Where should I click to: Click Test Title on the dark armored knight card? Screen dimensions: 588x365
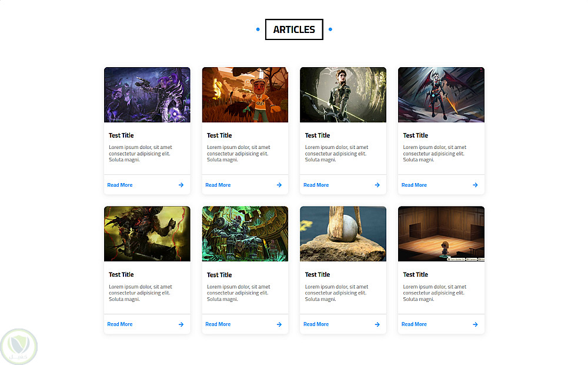point(121,275)
